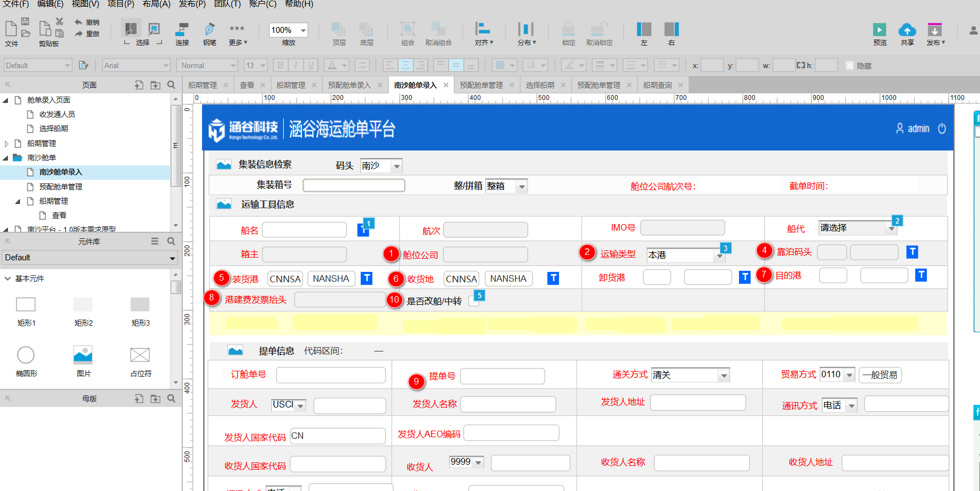Open the 布局(A) menu
The height and width of the screenshot is (491, 980).
(156, 4)
